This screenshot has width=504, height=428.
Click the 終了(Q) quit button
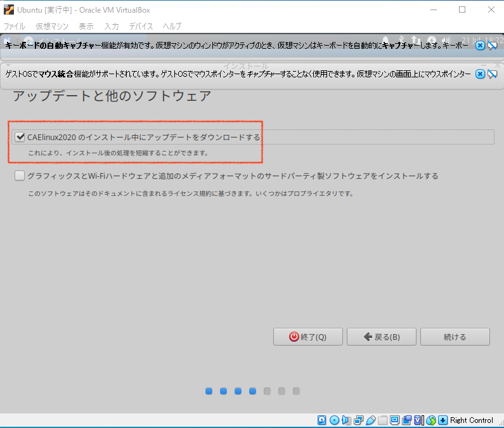pyautogui.click(x=308, y=337)
